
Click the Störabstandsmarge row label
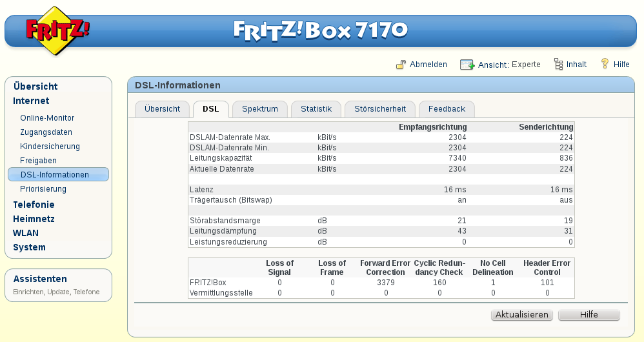[x=225, y=221]
